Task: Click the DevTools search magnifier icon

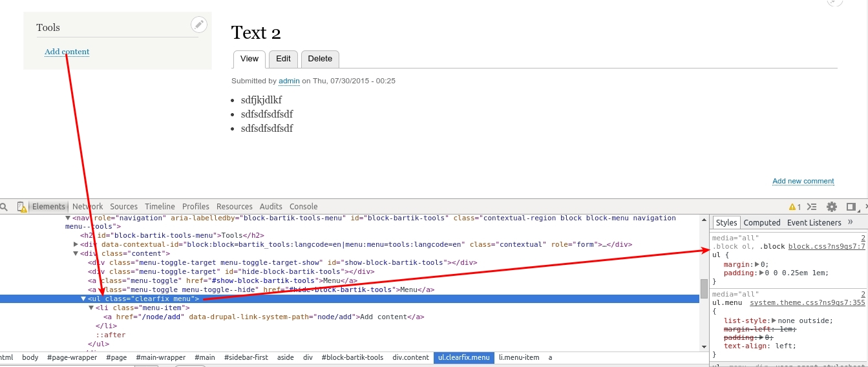Action: click(4, 207)
